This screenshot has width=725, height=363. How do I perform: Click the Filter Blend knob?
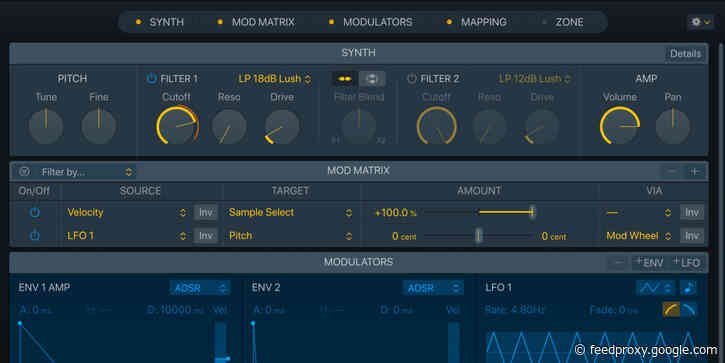tap(359, 126)
